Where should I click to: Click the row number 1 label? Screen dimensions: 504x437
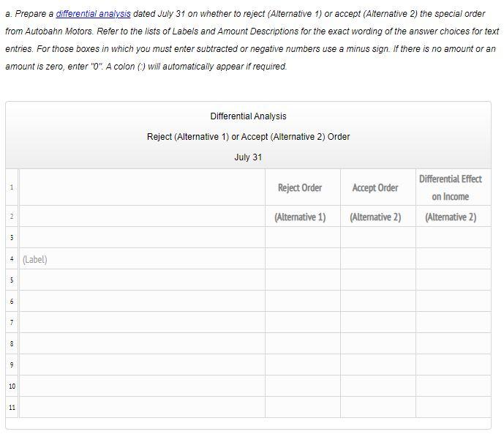[x=12, y=187]
